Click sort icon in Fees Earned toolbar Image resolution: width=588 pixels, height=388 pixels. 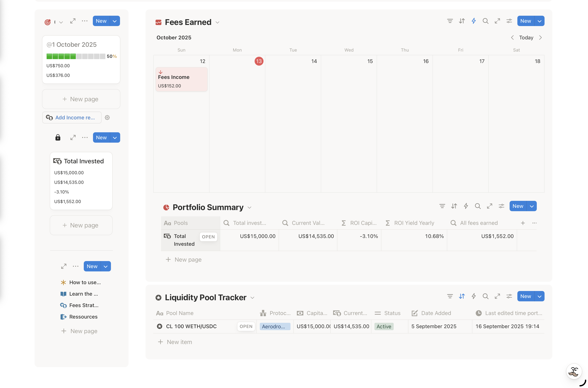click(x=462, y=21)
